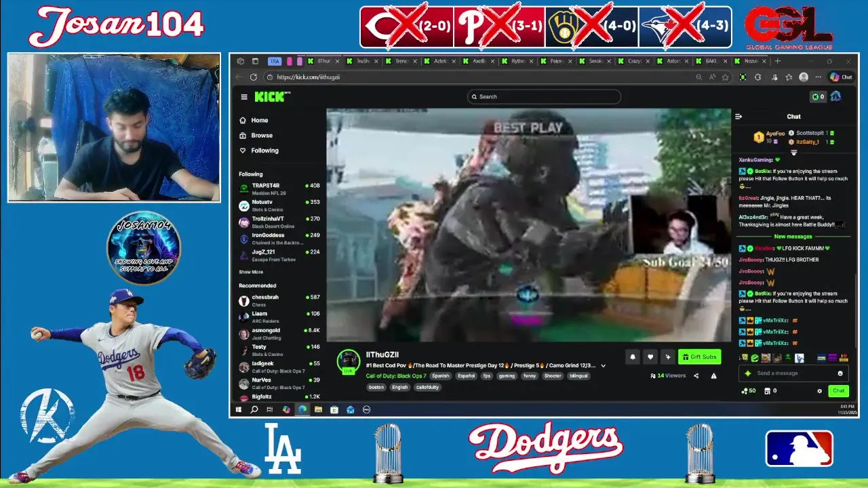Image resolution: width=868 pixels, height=488 pixels.
Task: Expand the stream title chevron
Action: (x=603, y=366)
